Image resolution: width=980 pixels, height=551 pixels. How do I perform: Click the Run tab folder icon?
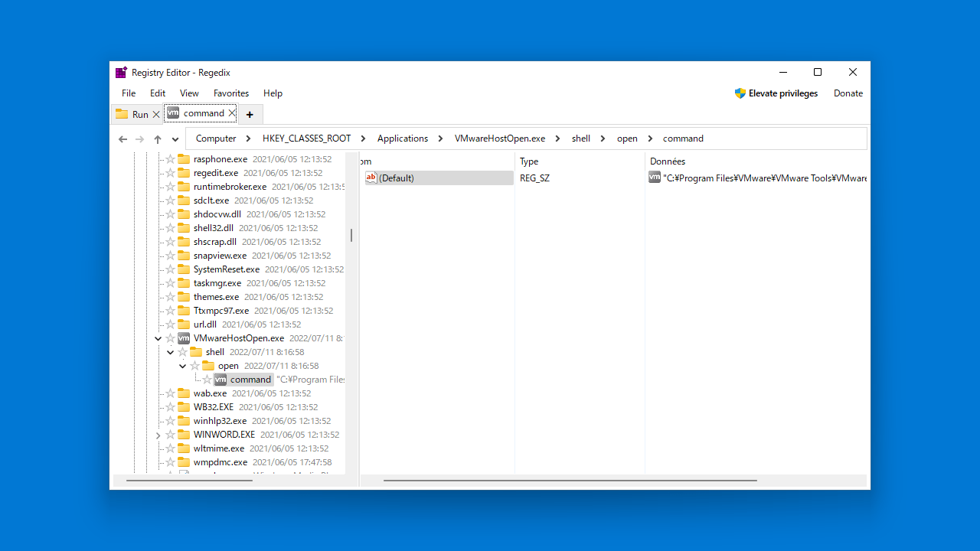[122, 114]
